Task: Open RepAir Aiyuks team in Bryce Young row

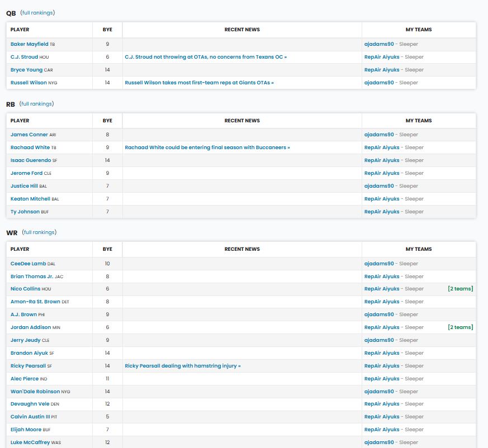Action: [x=382, y=70]
